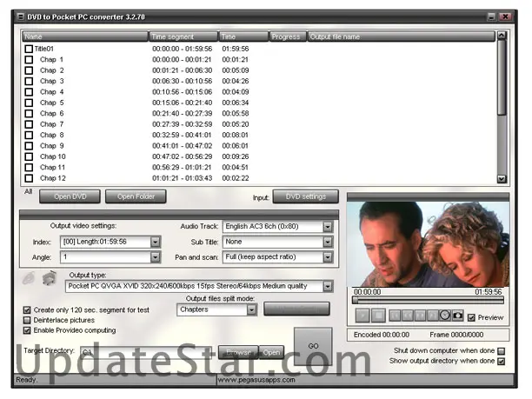Open Output files split mode dropdown
The width and height of the screenshot is (532, 399).
(x=251, y=309)
